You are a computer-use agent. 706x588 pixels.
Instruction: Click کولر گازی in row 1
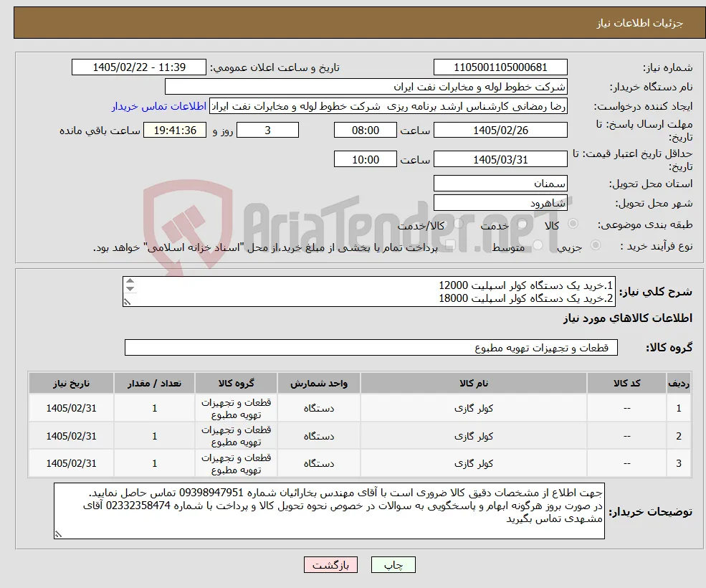point(474,408)
